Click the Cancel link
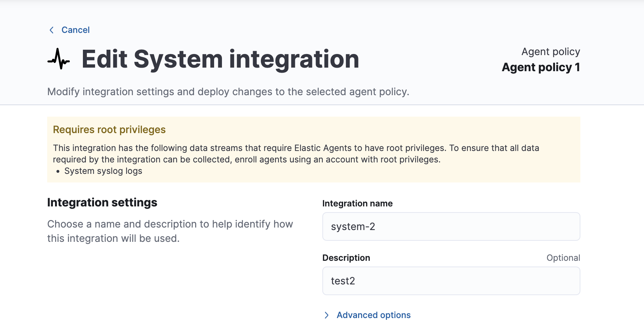The width and height of the screenshot is (644, 332). point(75,30)
